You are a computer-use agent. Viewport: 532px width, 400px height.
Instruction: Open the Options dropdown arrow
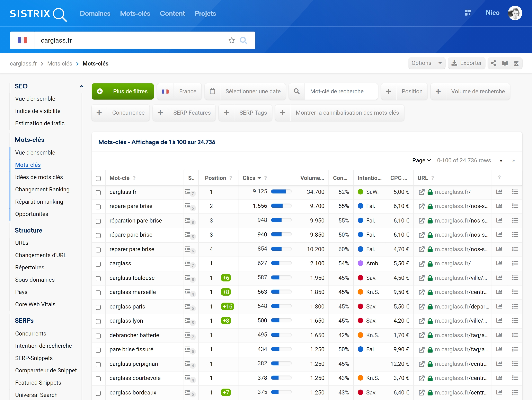[x=440, y=63]
